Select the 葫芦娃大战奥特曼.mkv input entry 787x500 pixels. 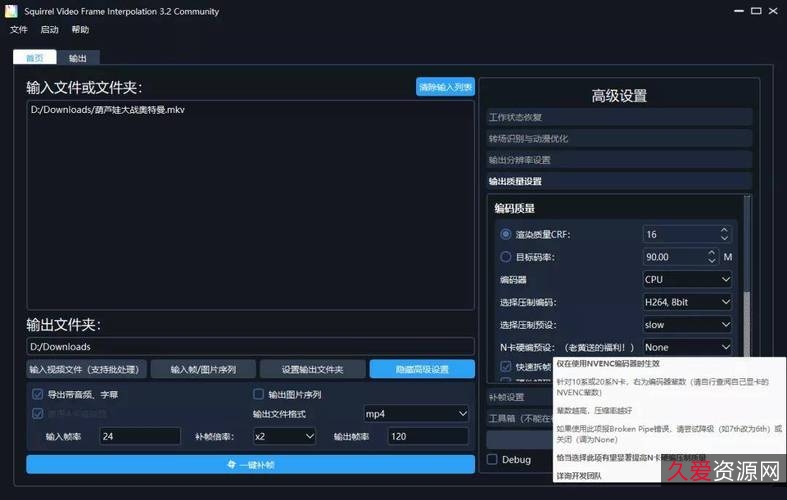click(x=107, y=109)
